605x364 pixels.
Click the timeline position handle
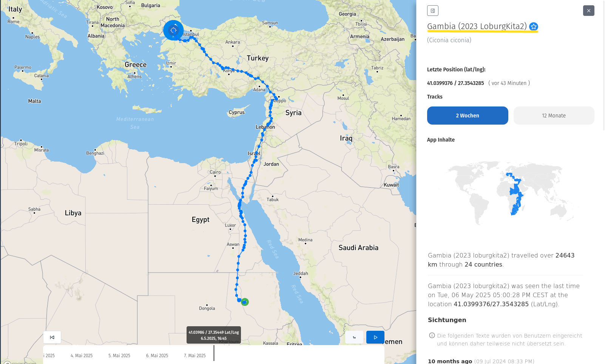pyautogui.click(x=214, y=353)
